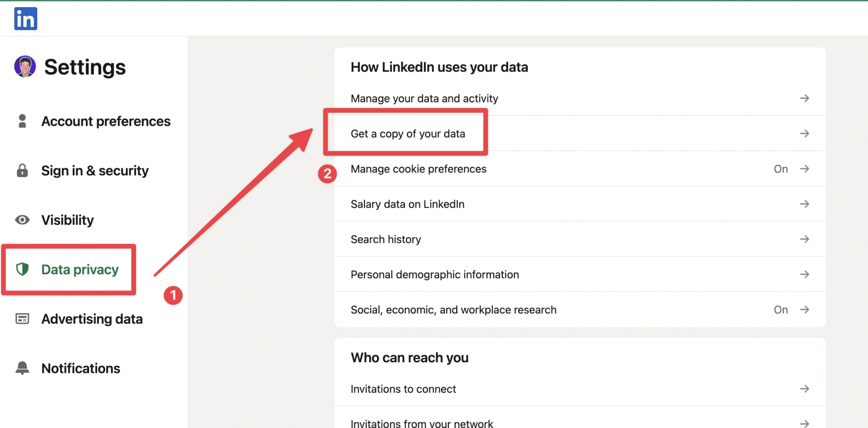Click the bell icon next to Notifications

[x=22, y=368]
